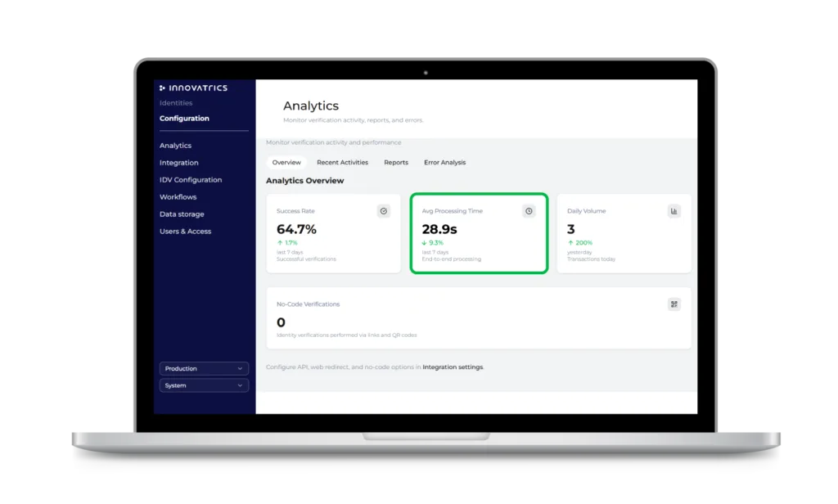Click the 200% increase indicator

pyautogui.click(x=580, y=243)
